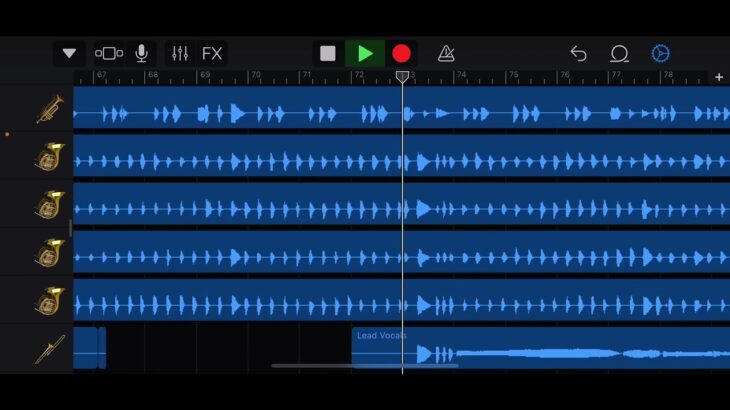Select the trumpet track icon

coord(50,109)
